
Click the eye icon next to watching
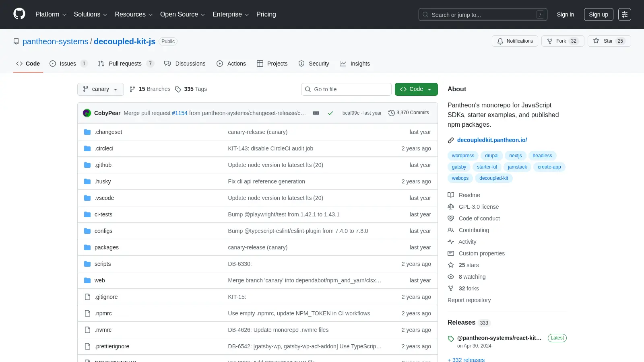451,277
